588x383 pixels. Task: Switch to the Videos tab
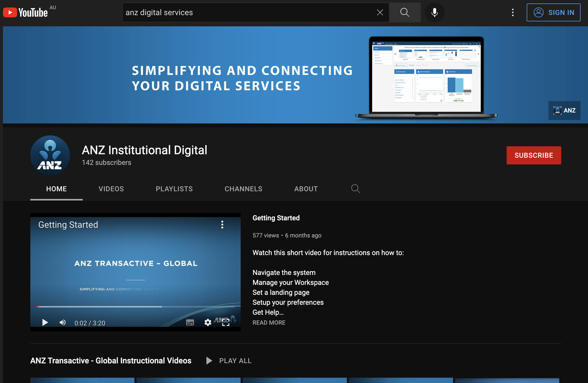pos(111,189)
